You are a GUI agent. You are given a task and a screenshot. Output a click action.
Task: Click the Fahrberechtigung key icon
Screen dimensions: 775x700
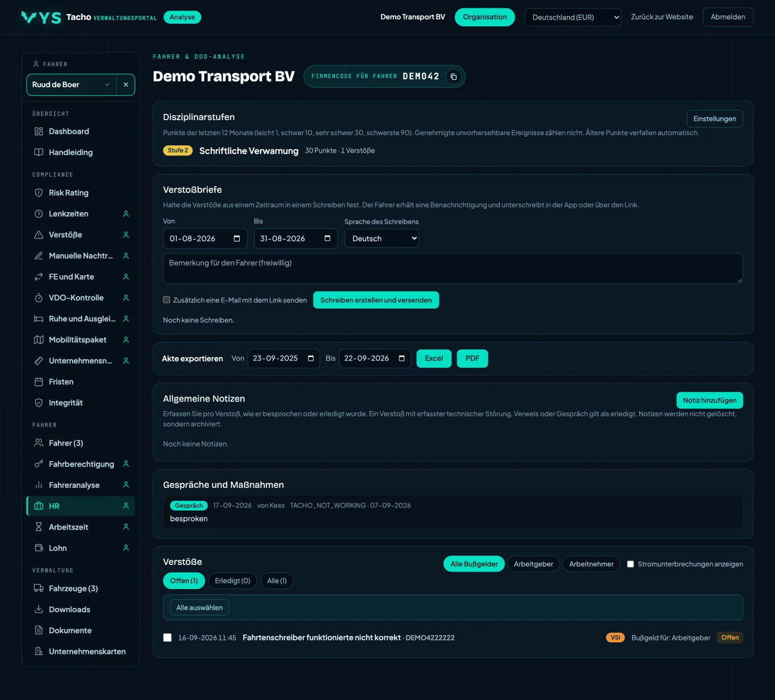pyautogui.click(x=39, y=464)
